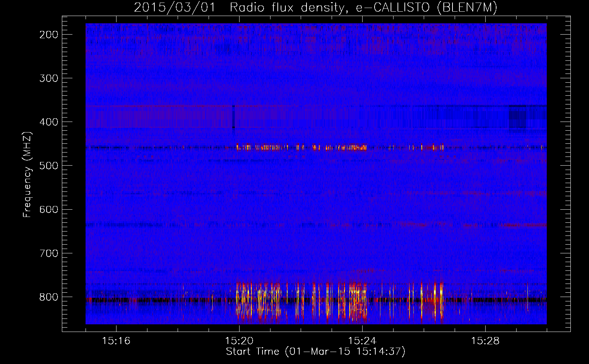The height and width of the screenshot is (364, 589).
Task: Click the "Frequency (MHZ)" axis label
Action: 27,174
